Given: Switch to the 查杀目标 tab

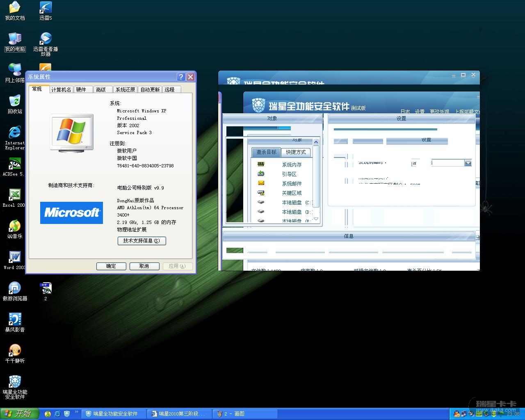Looking at the screenshot, I should (266, 152).
